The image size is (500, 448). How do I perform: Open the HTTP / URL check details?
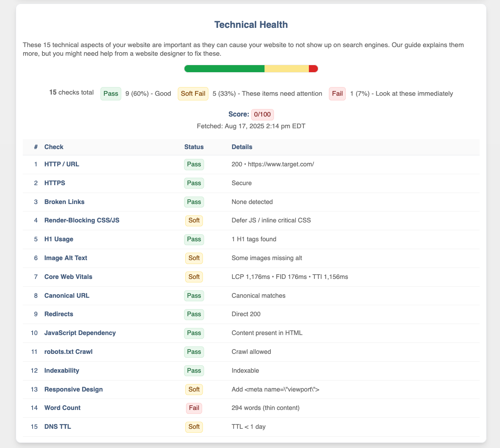(x=62, y=164)
